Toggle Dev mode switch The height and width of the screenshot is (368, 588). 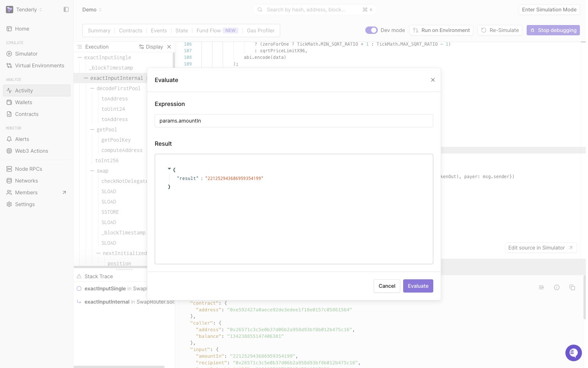371,30
